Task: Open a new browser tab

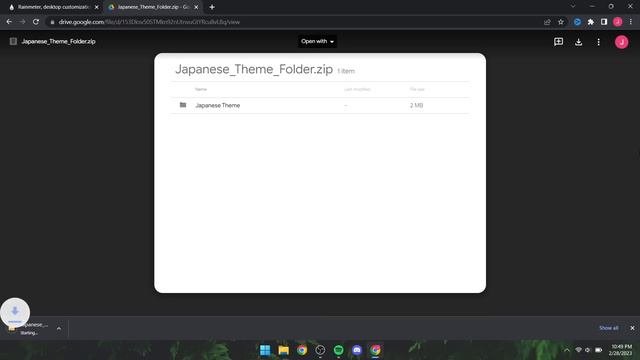Action: (212, 7)
